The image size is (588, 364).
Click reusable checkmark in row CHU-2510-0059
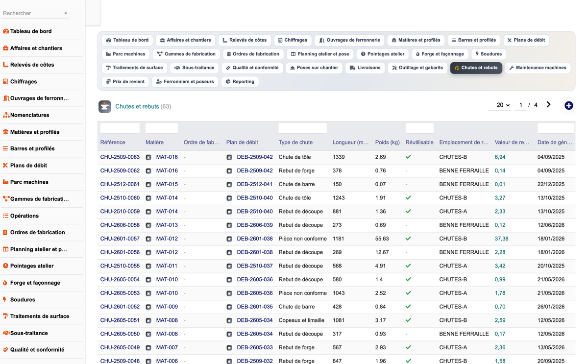tap(408, 212)
